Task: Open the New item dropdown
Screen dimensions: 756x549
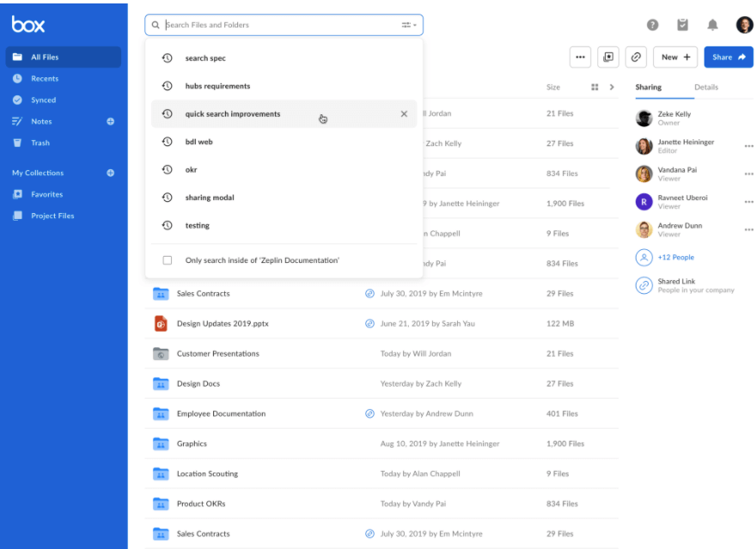Action: [676, 57]
